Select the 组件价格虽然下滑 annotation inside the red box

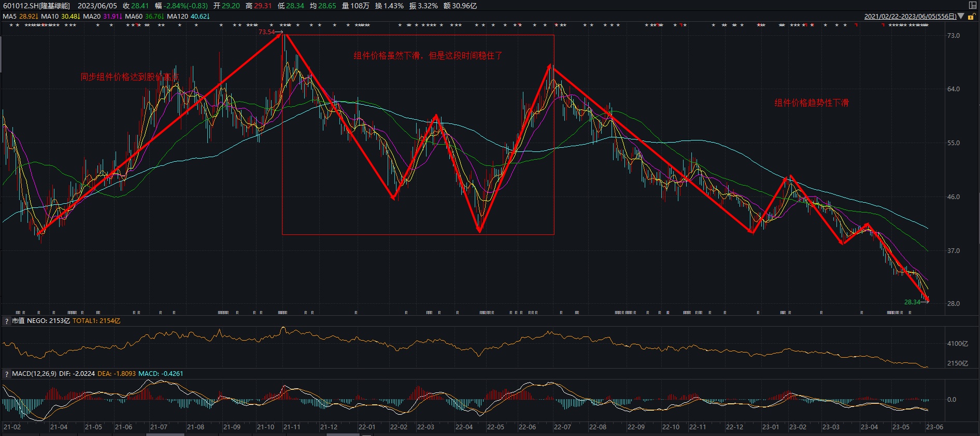428,55
